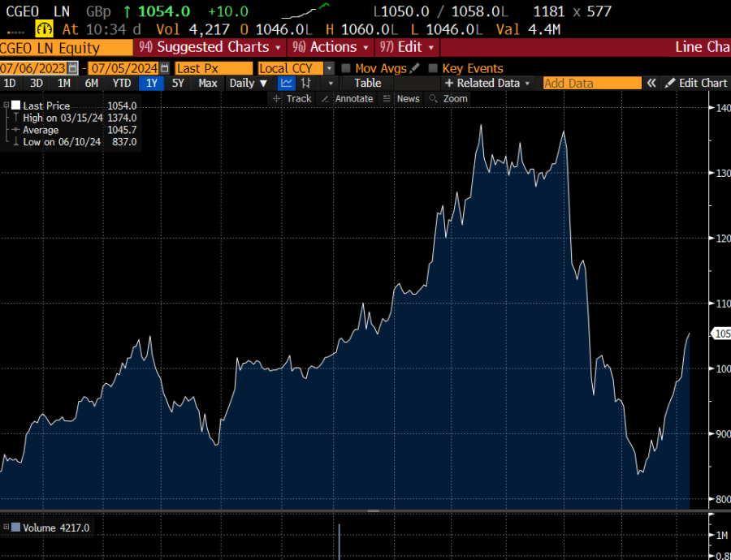Screen dimensions: 731x560
Task: Select the bar chart type icon
Action: (307, 83)
